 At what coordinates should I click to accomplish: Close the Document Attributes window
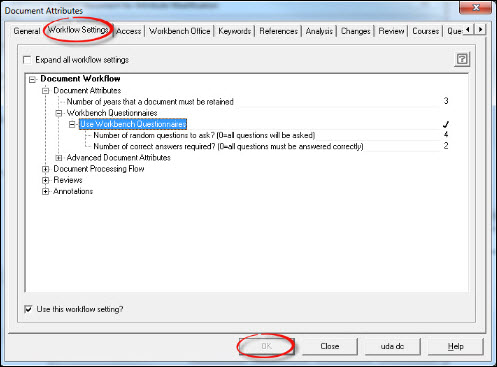(x=476, y=7)
